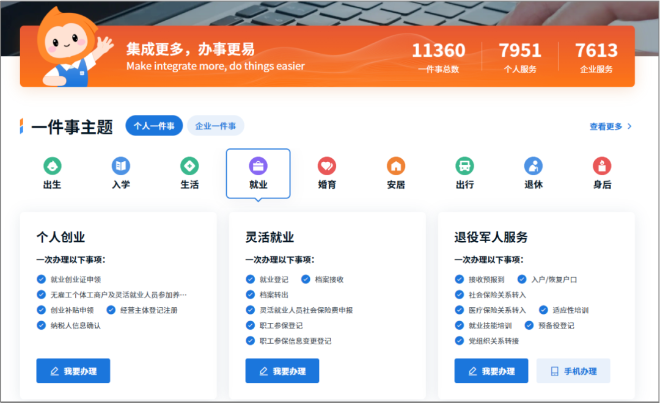Click 我要办理 under 个人创业
This screenshot has height=403, width=660.
73,371
